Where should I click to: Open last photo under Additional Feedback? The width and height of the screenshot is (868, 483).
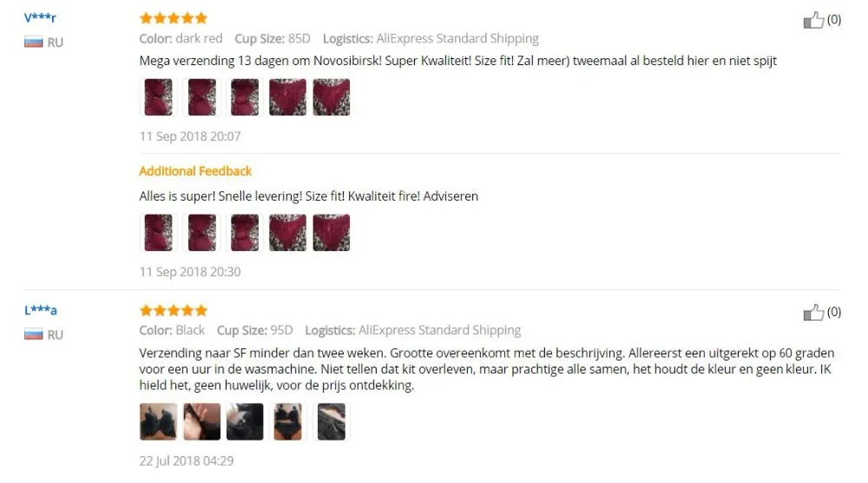331,233
